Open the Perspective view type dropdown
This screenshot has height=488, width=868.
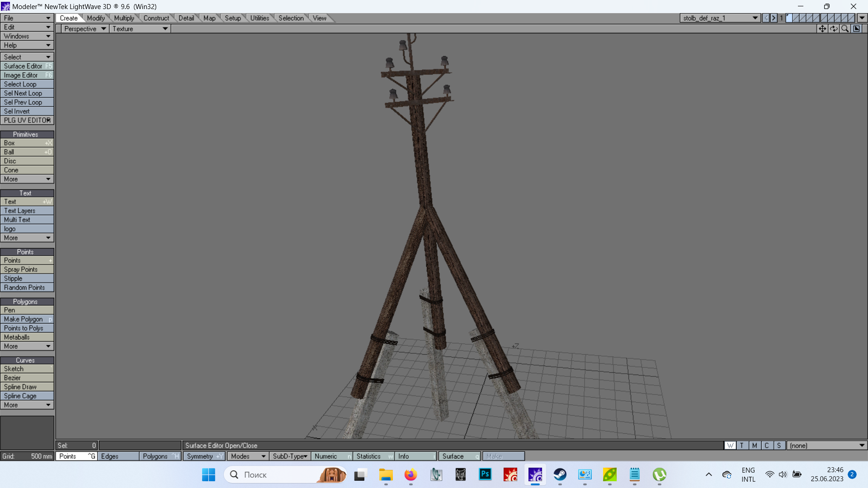click(x=85, y=29)
